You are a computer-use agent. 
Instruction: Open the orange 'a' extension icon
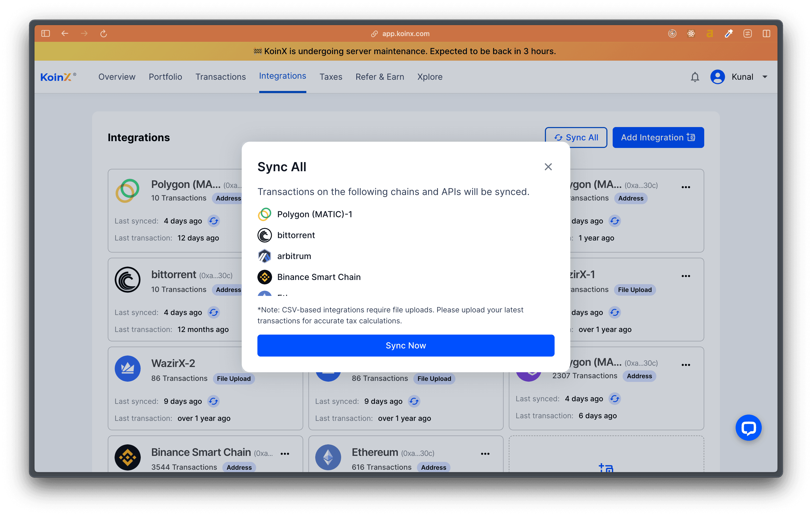(710, 33)
